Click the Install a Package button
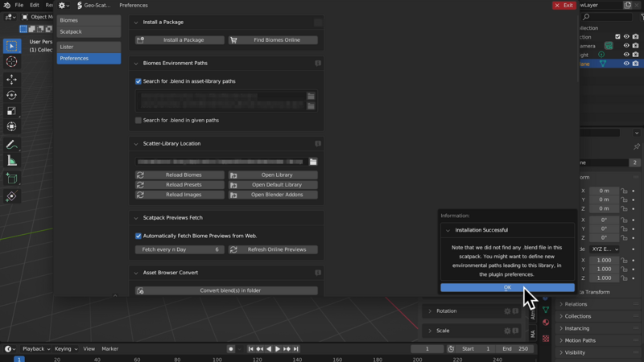This screenshot has height=362, width=644. 180,39
